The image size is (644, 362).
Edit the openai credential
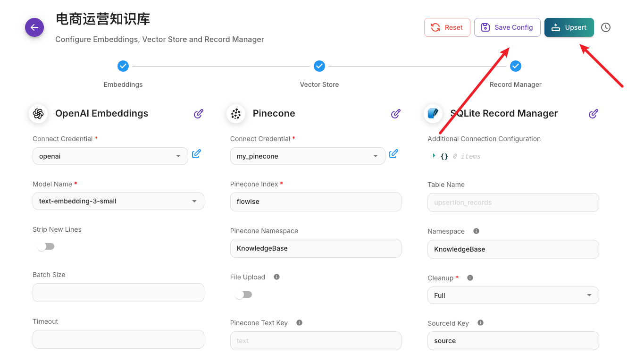coord(197,154)
